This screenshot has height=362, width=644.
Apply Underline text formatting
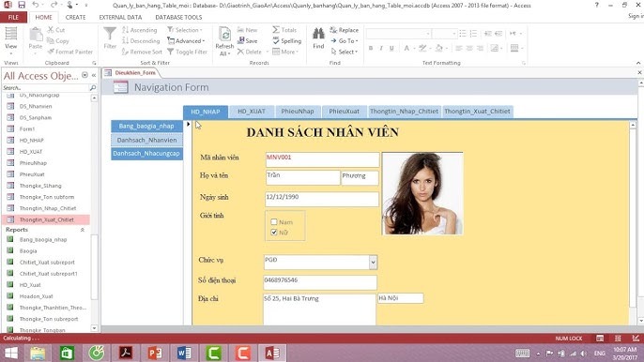(x=391, y=48)
